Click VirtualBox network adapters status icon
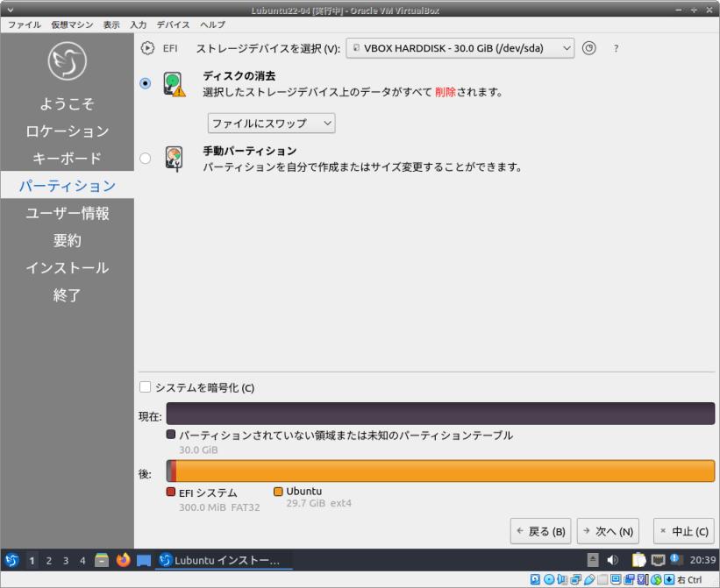The height and width of the screenshot is (588, 720). 575,579
